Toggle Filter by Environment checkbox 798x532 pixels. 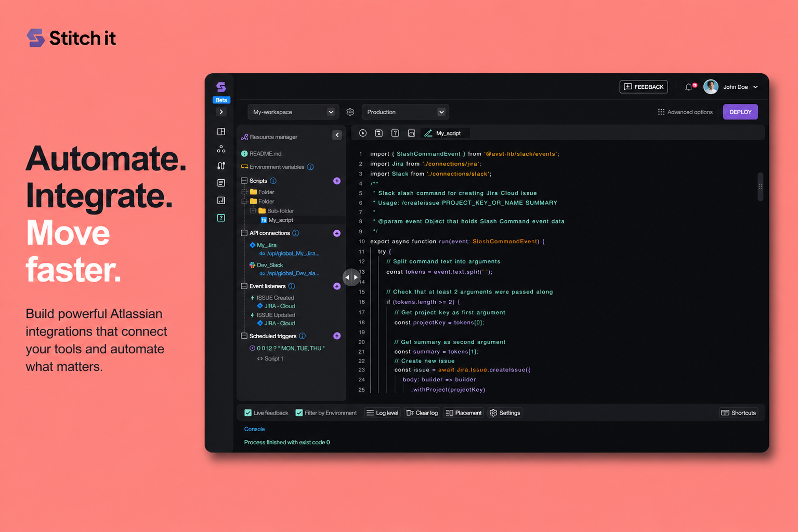[299, 413]
